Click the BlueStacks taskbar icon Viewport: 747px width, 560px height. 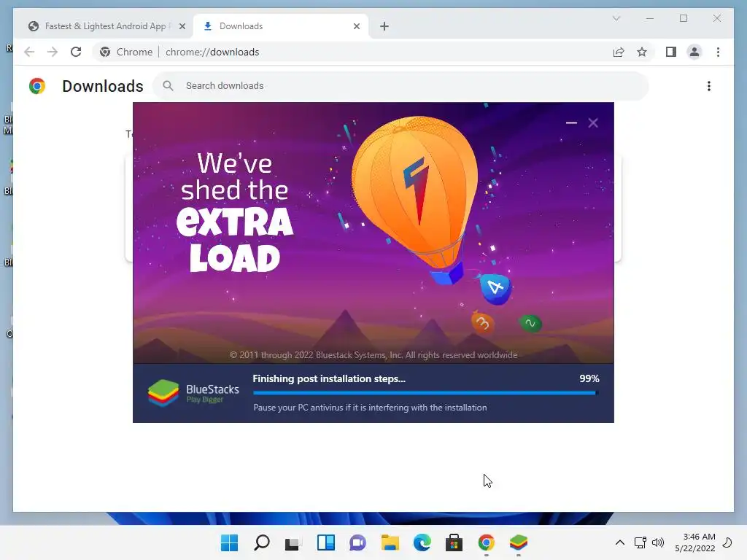519,542
